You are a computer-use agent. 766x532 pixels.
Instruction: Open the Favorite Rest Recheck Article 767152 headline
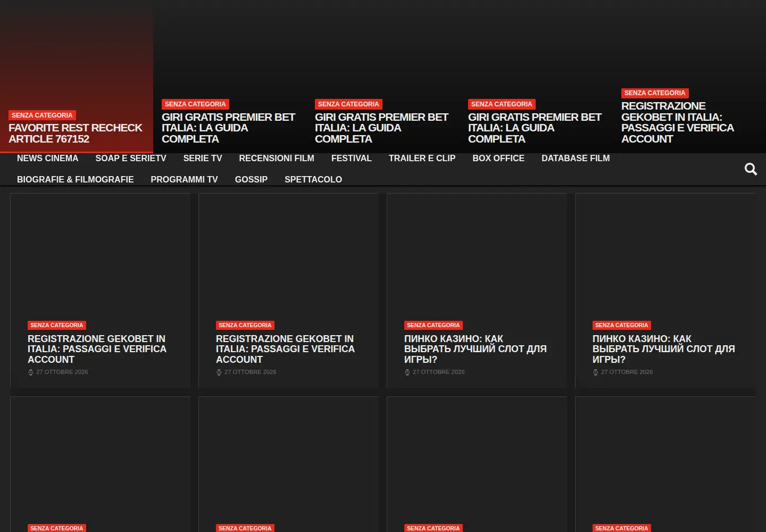76,134
